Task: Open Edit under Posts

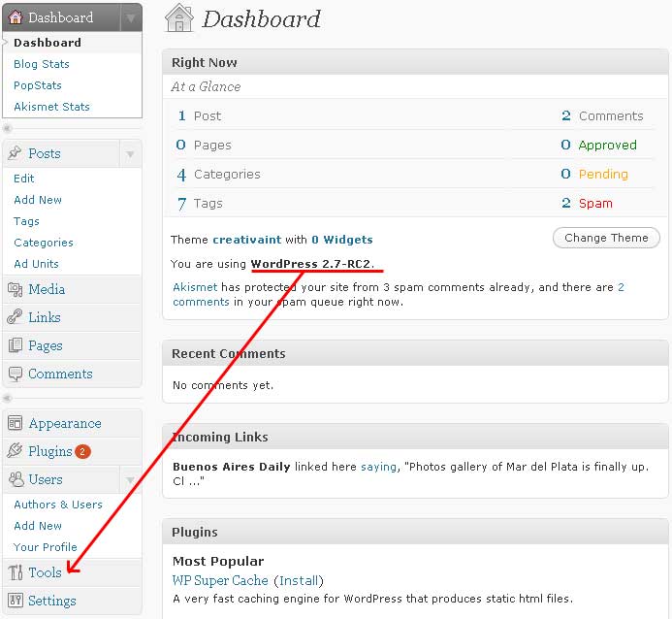Action: pos(23,179)
